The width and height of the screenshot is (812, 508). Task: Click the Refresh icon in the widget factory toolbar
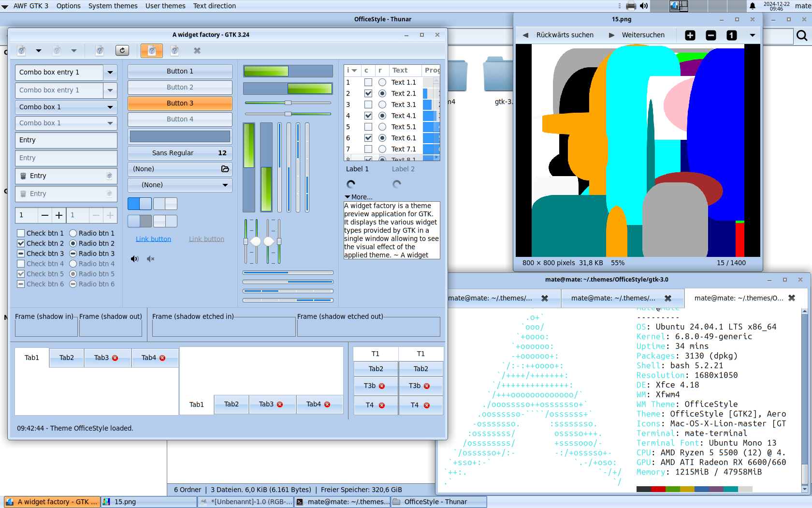click(x=122, y=50)
